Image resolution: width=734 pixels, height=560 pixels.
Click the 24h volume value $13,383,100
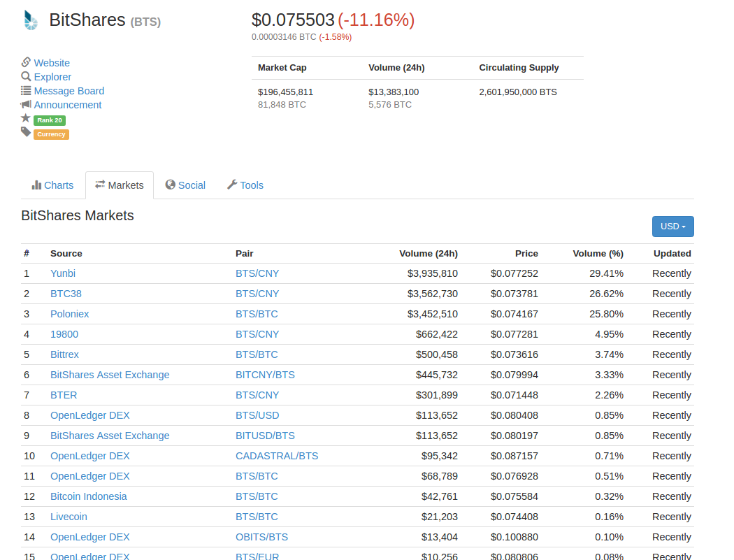tap(394, 92)
